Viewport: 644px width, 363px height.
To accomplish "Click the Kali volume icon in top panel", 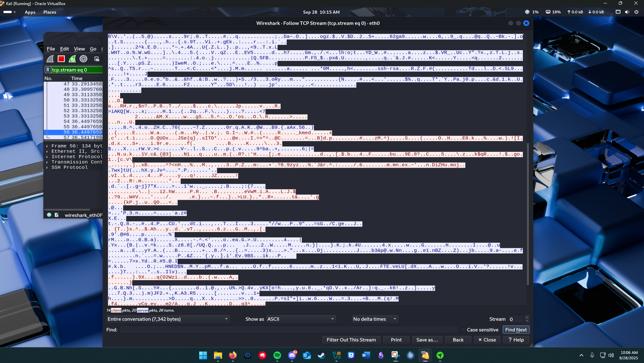I will [x=627, y=12].
